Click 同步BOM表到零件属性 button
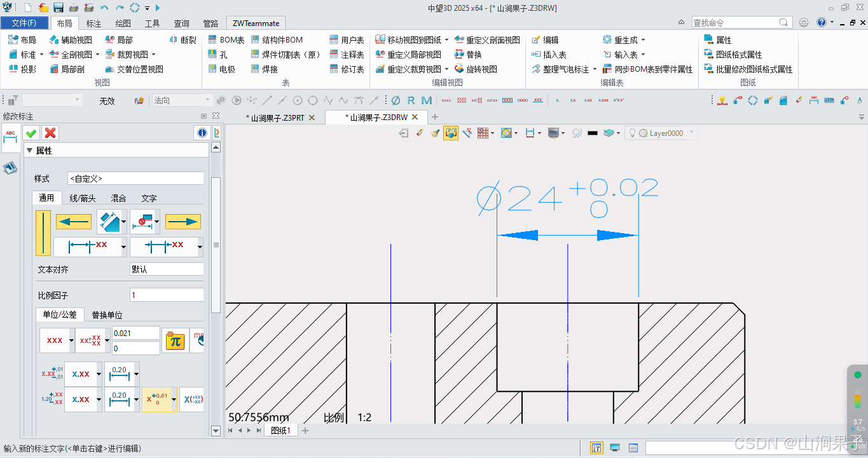Image resolution: width=868 pixels, height=458 pixels. click(x=647, y=69)
